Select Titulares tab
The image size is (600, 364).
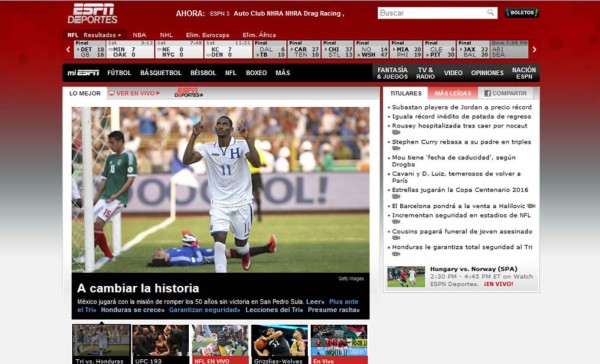coord(406,93)
